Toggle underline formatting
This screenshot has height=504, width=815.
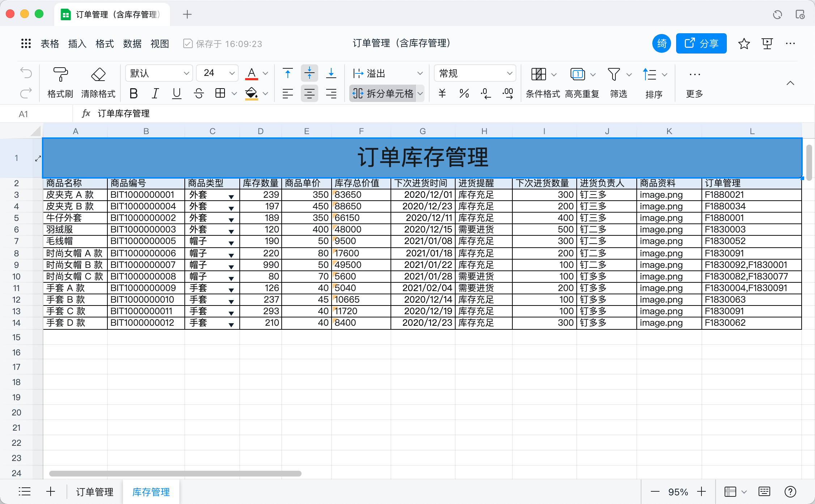point(176,94)
